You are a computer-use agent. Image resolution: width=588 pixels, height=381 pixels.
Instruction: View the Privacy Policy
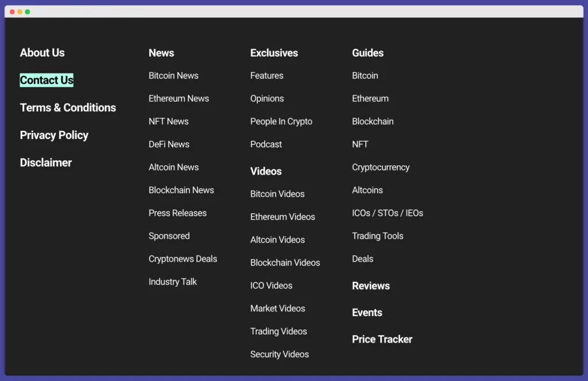tap(53, 135)
